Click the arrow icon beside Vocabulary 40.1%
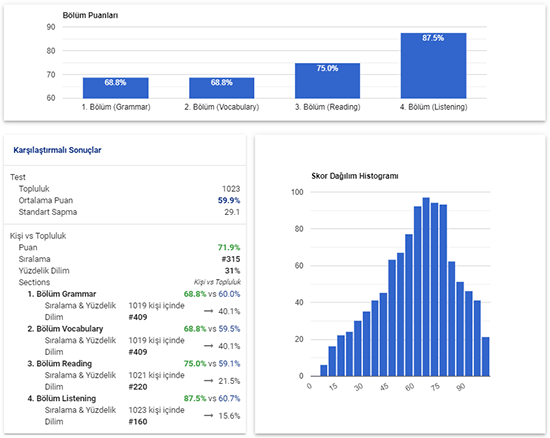Viewport: 550px width, 438px height. click(x=209, y=346)
